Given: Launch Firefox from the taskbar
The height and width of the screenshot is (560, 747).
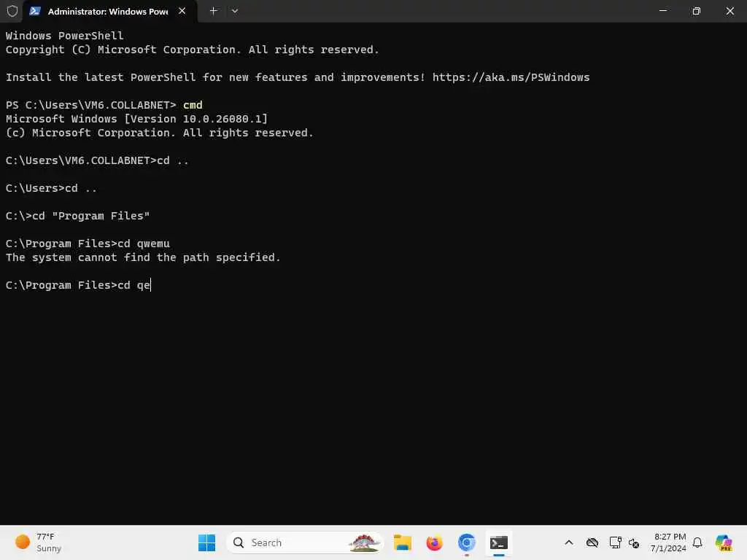Looking at the screenshot, I should pos(435,542).
